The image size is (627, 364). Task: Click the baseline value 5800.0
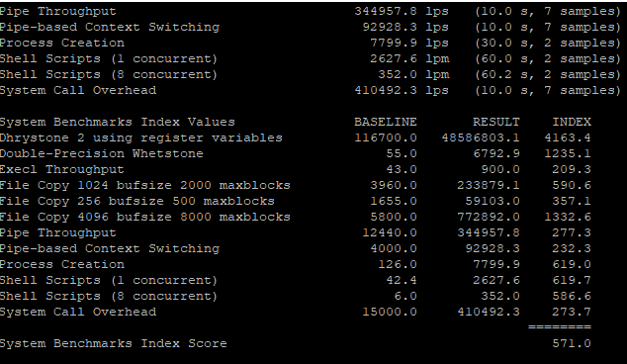pyautogui.click(x=393, y=218)
